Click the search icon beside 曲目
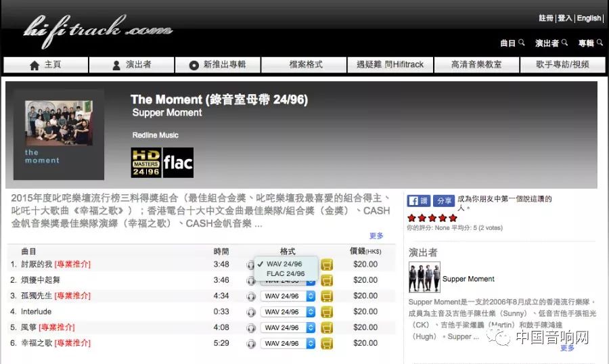This screenshot has width=609, height=364. [x=522, y=43]
